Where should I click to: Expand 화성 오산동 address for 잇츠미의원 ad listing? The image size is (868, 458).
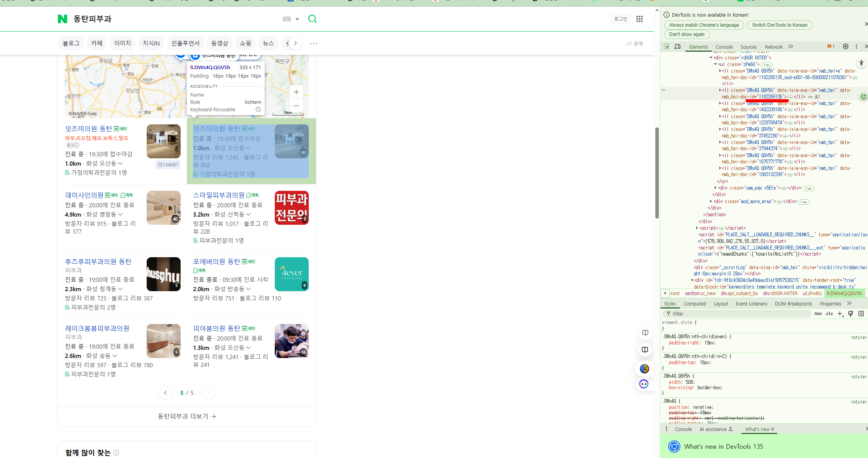(x=120, y=163)
